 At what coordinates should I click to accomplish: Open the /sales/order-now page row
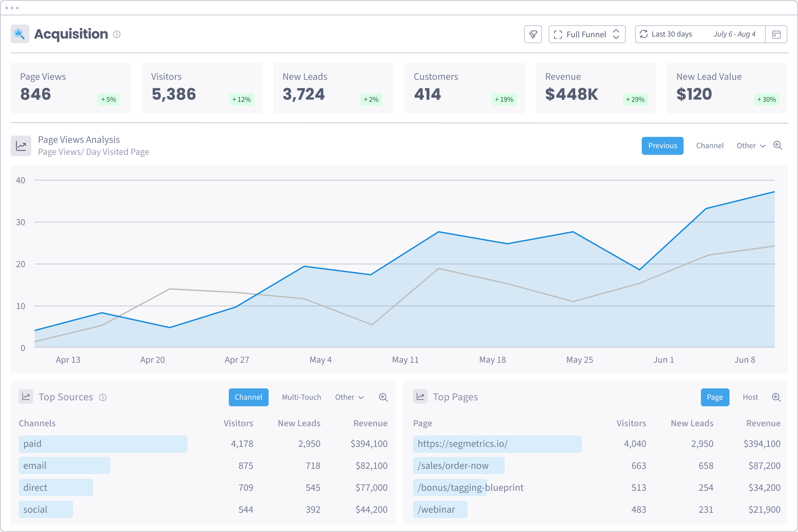click(453, 465)
